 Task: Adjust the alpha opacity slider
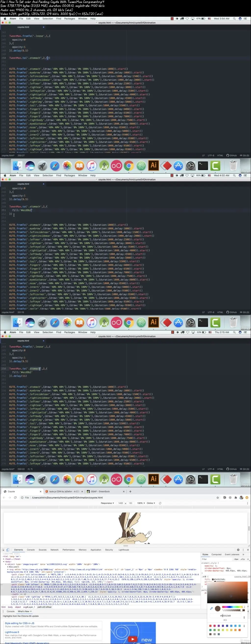(x=234, y=610)
